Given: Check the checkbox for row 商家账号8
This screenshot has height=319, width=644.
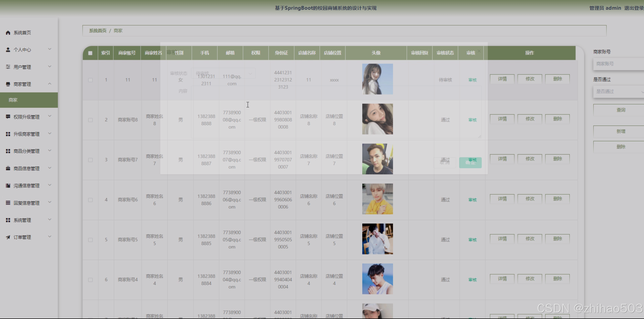Looking at the screenshot, I should 90,120.
